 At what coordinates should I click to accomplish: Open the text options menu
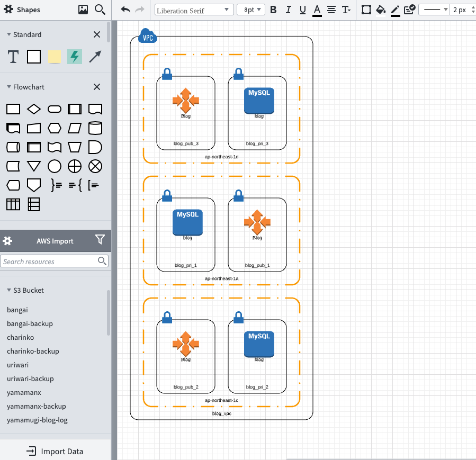[x=346, y=10]
